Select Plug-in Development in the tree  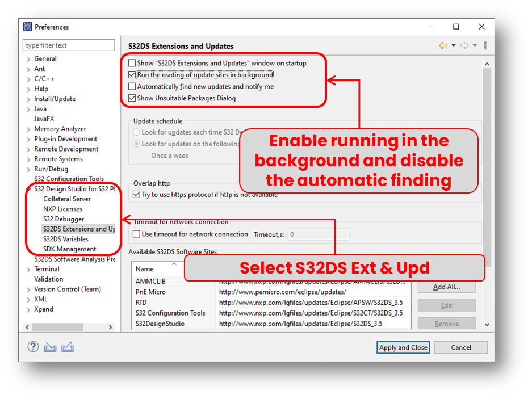coord(65,138)
